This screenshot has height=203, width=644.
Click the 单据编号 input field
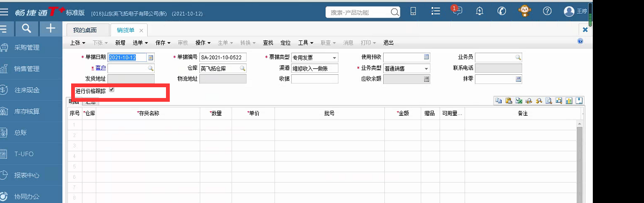[x=223, y=58]
